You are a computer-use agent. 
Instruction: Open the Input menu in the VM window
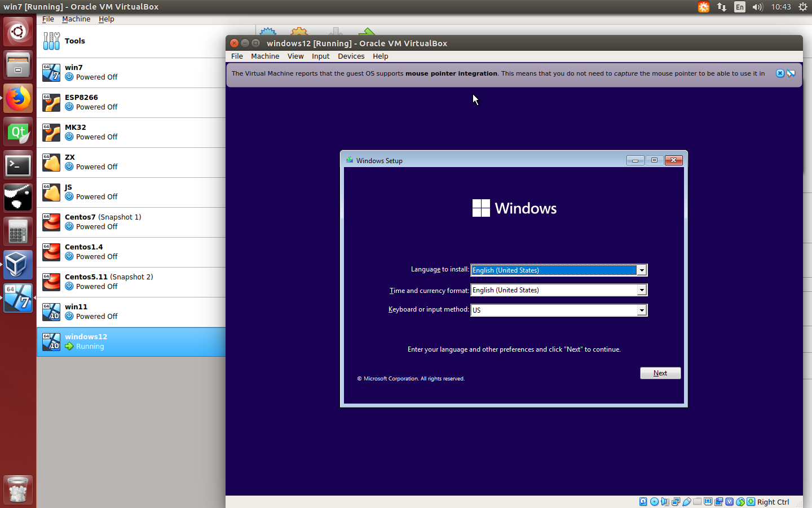point(320,56)
